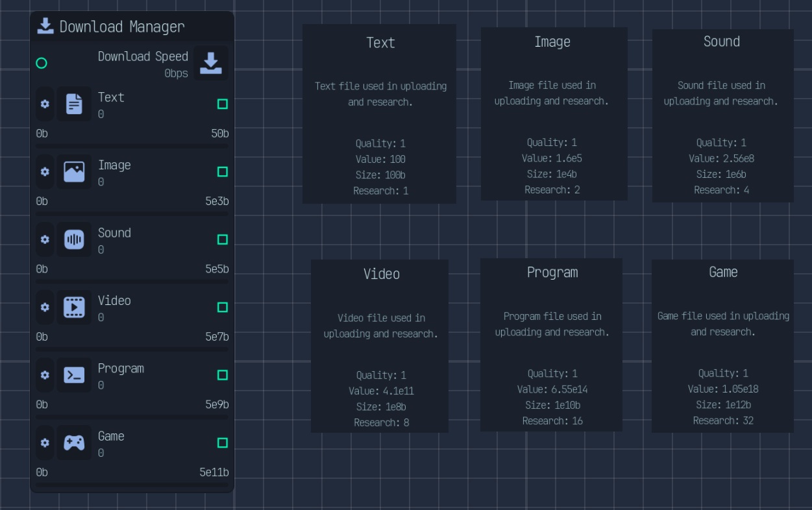Click the Download Manager panel title
This screenshot has width=812, height=510.
pyautogui.click(x=122, y=27)
